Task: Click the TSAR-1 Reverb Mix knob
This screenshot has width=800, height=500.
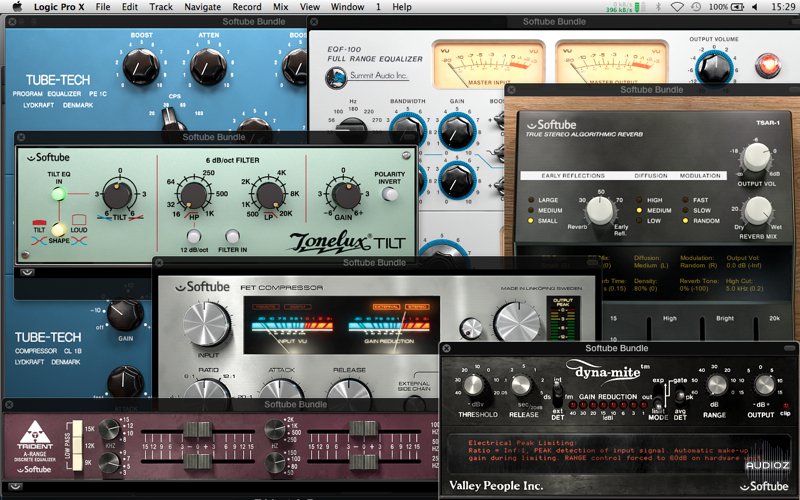Action: [x=757, y=212]
